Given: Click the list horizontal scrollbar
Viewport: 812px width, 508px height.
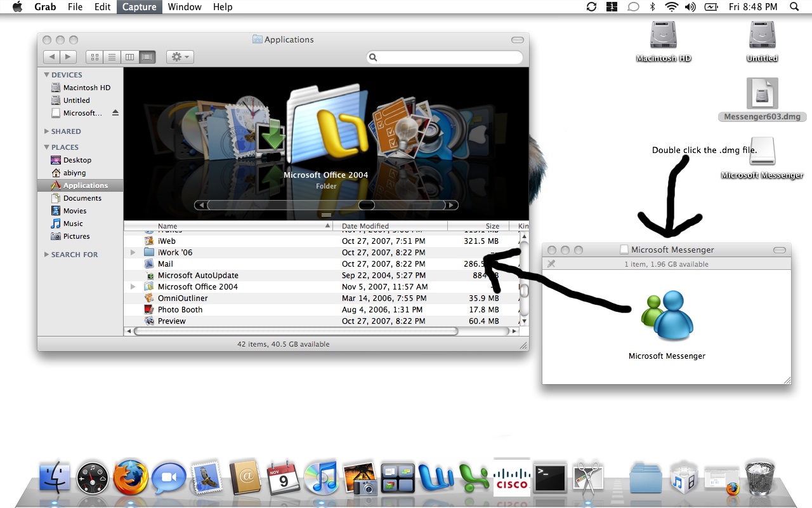Looking at the screenshot, I should (x=296, y=331).
